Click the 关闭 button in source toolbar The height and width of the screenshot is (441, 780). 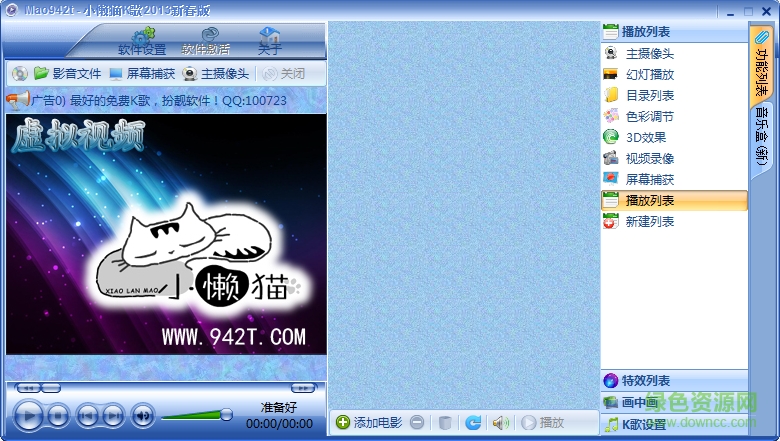[x=284, y=74]
